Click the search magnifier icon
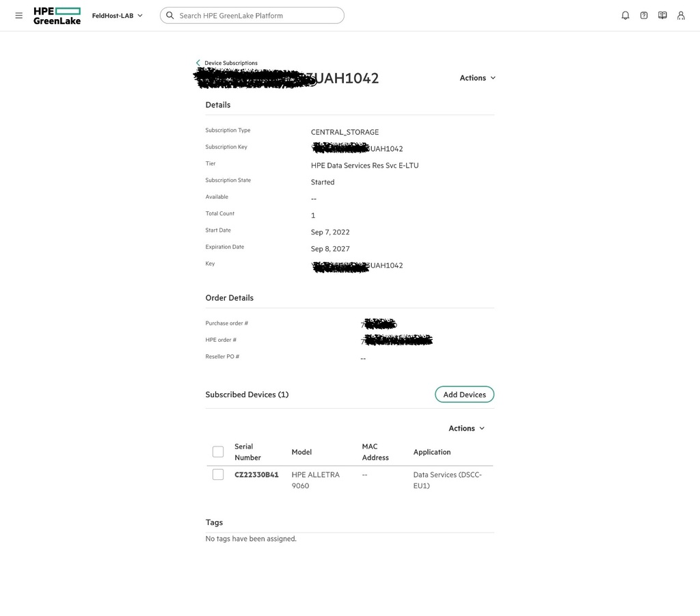The height and width of the screenshot is (616, 700). tap(170, 16)
